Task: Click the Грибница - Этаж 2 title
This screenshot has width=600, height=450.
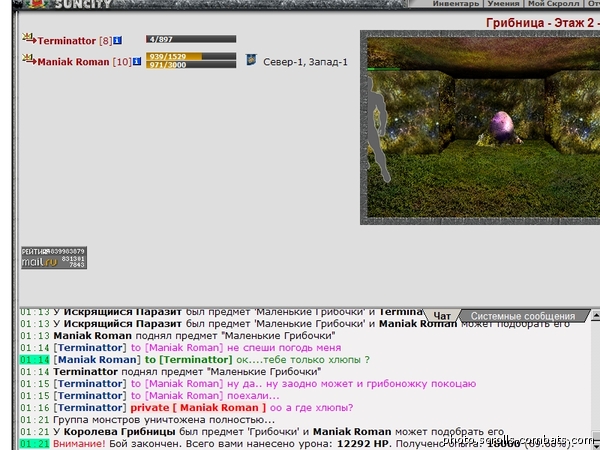Action: point(543,23)
